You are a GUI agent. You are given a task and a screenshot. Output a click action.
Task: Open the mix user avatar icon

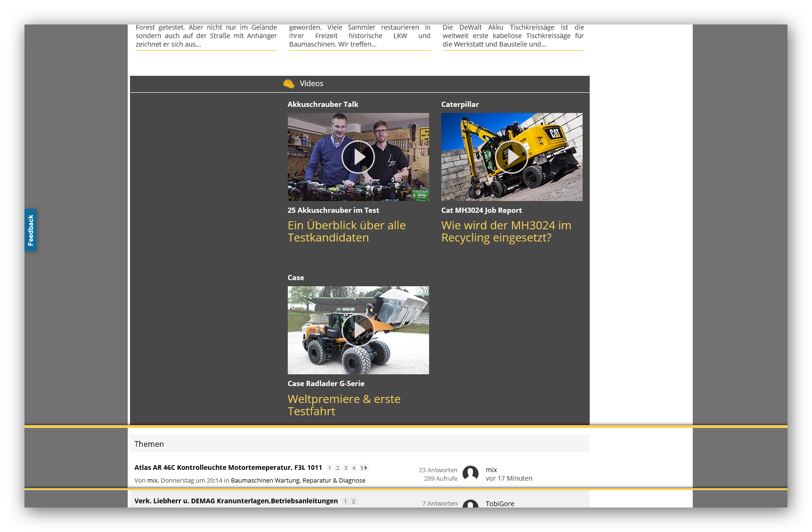471,474
